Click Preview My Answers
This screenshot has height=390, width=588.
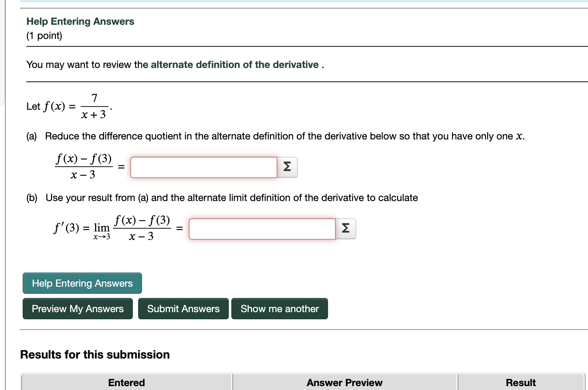77,309
